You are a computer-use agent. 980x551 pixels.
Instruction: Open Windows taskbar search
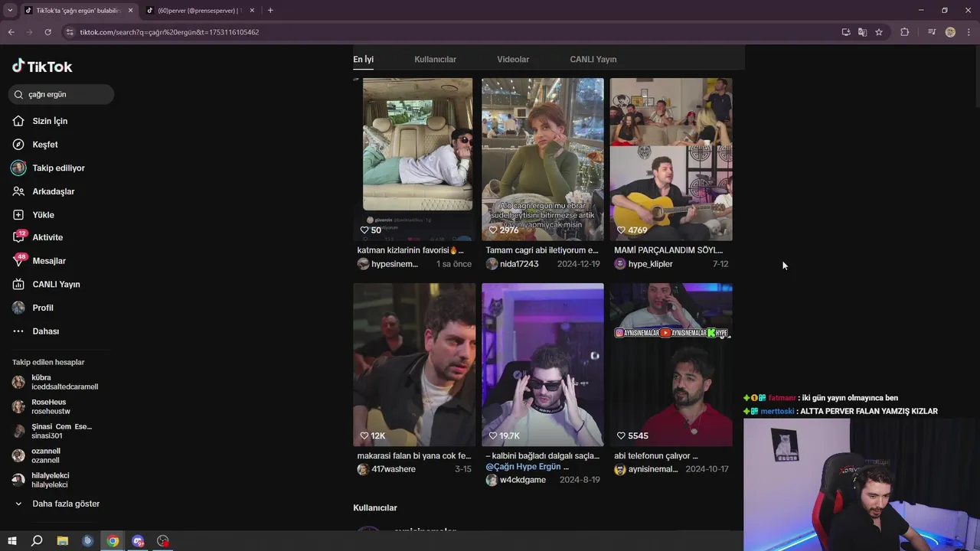click(37, 541)
